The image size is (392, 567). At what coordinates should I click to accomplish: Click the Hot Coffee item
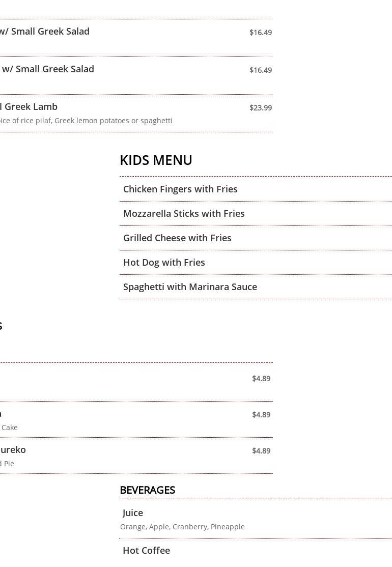146,550
